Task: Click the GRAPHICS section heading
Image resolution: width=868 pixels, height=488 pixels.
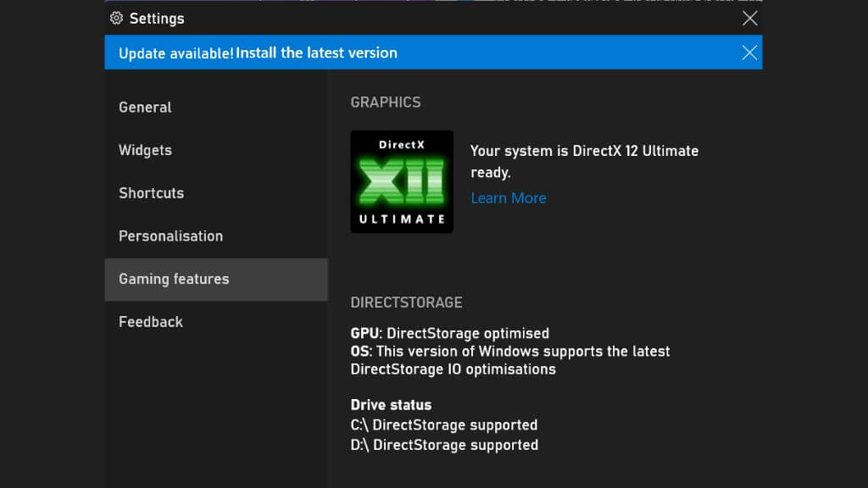Action: pos(386,103)
